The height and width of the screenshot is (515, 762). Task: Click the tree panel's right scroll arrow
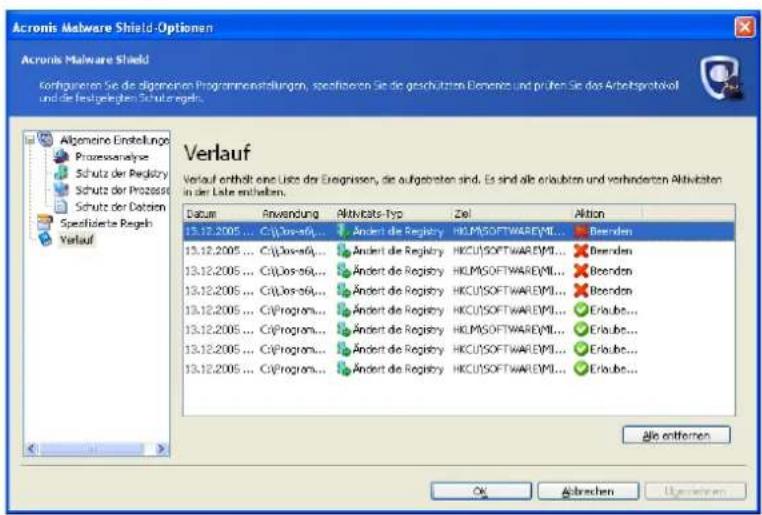[x=162, y=448]
